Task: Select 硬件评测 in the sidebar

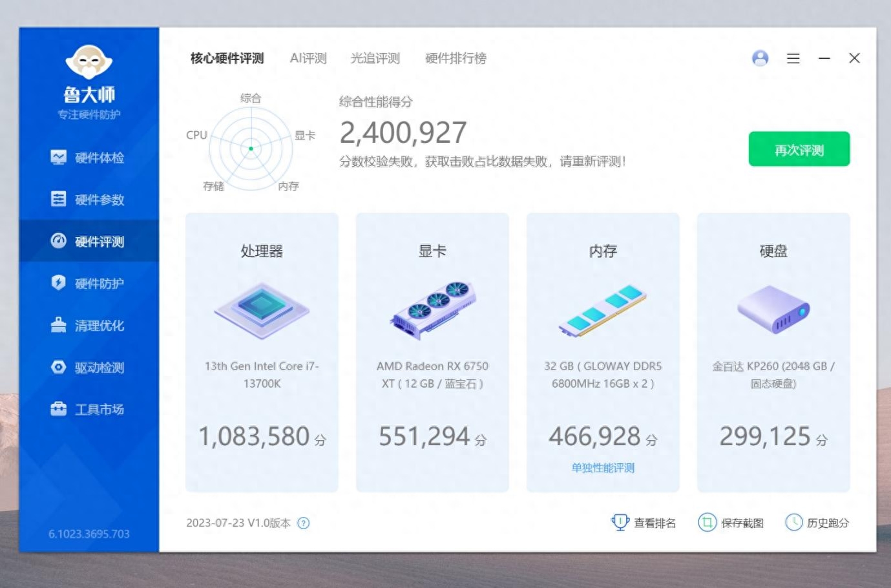Action: (89, 241)
